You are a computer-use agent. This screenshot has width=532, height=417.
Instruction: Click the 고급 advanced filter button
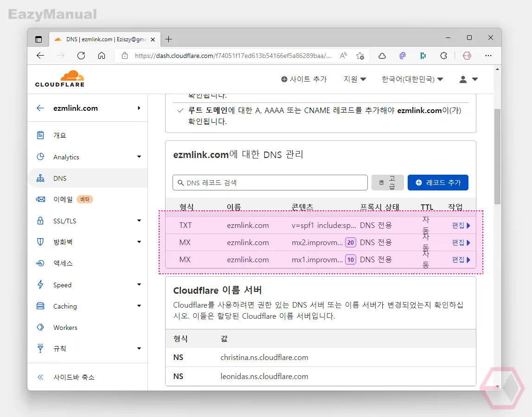pos(387,183)
